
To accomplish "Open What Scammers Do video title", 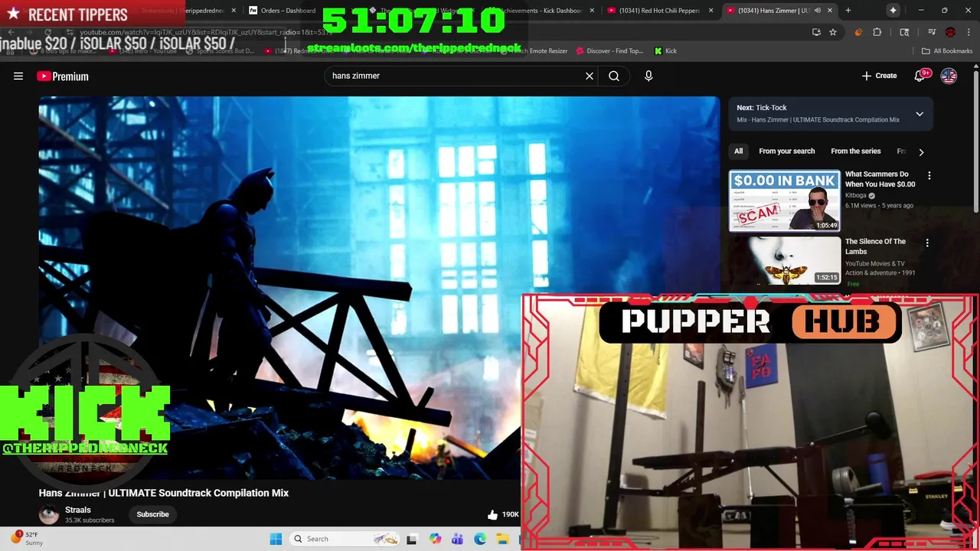I will 880,179.
